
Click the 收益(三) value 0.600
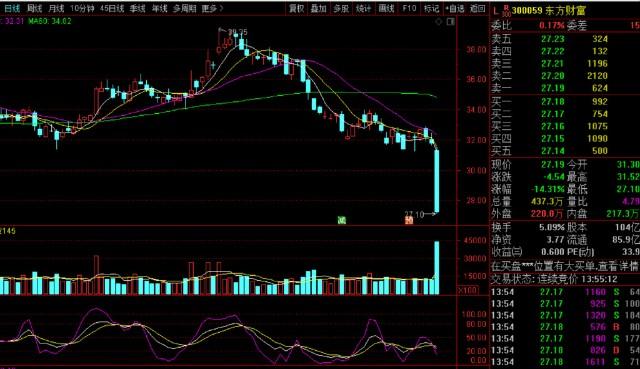[x=553, y=251]
